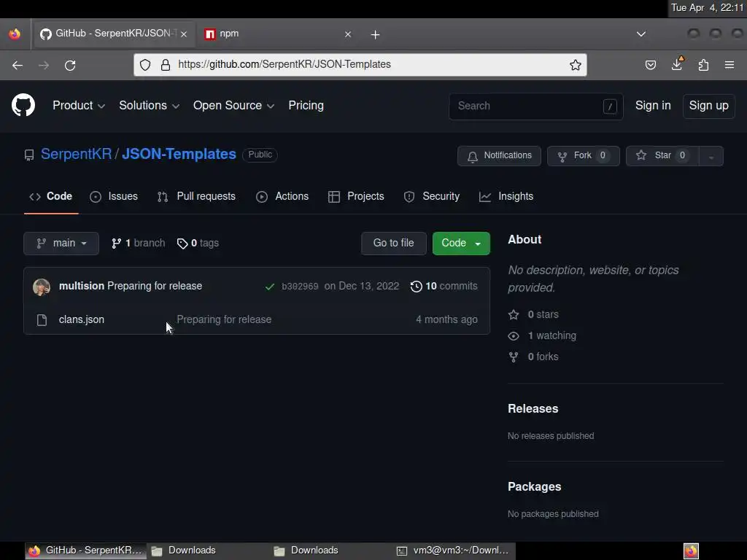Close the npm tab
The image size is (747, 560).
point(348,34)
